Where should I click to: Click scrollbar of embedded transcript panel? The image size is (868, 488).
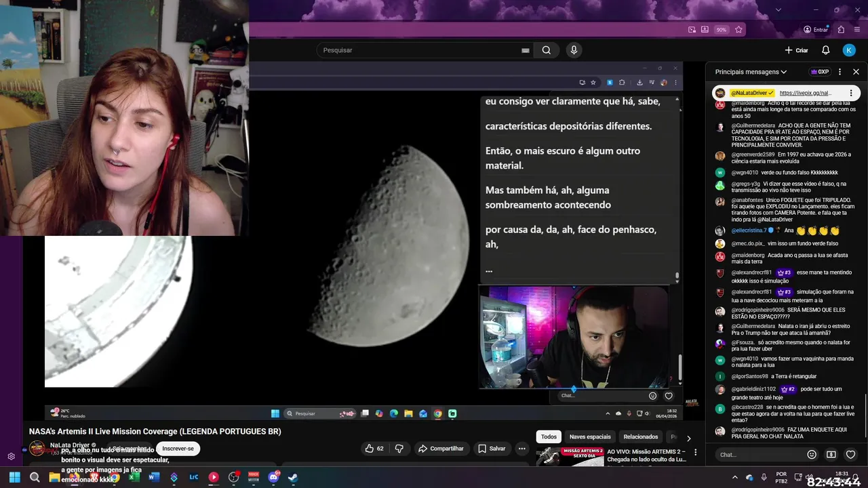[676, 277]
